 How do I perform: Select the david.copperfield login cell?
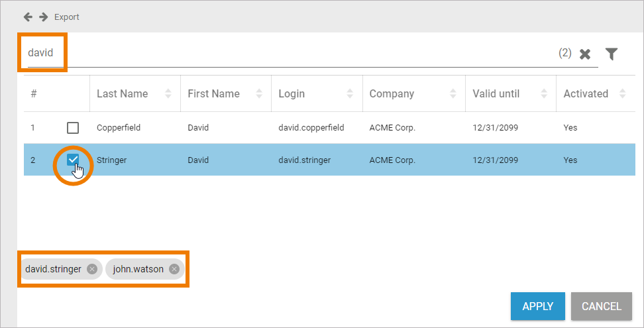[311, 128]
